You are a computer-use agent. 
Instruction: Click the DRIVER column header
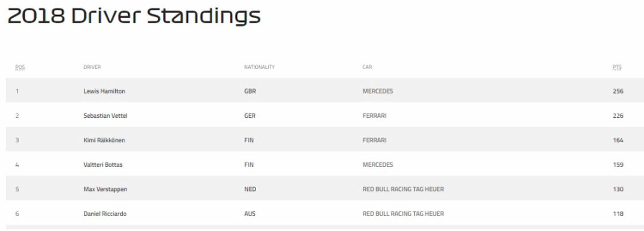point(92,67)
